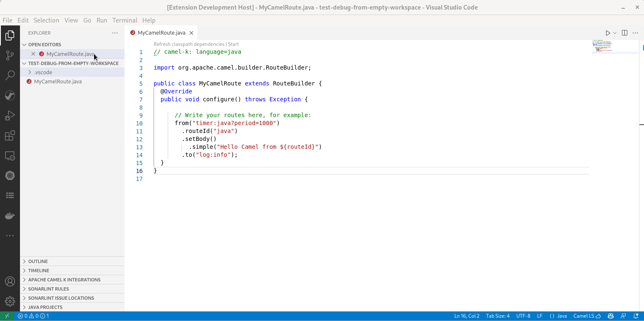
Task: Click the Camel LS status bar item
Action: (586, 316)
